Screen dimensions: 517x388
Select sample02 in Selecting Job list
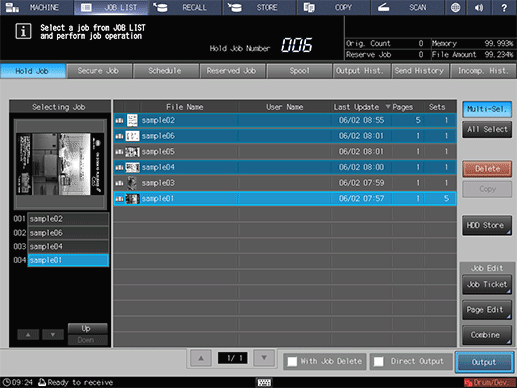[x=68, y=219]
